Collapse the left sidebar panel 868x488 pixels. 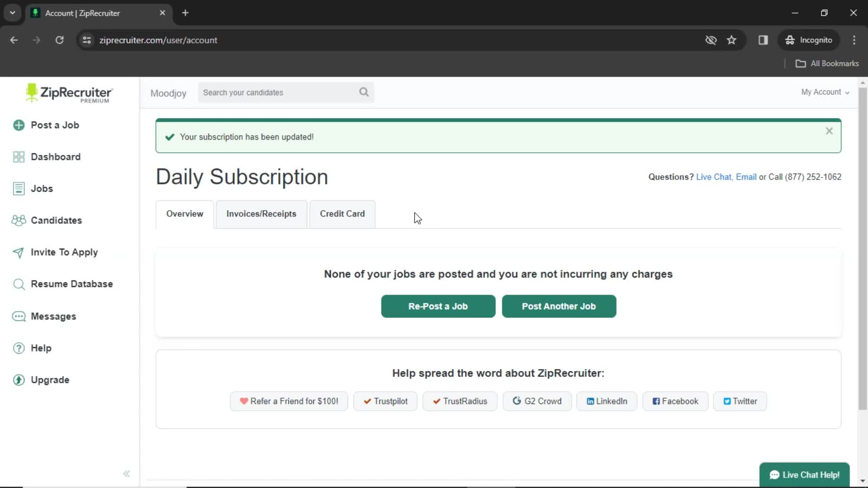tap(125, 473)
